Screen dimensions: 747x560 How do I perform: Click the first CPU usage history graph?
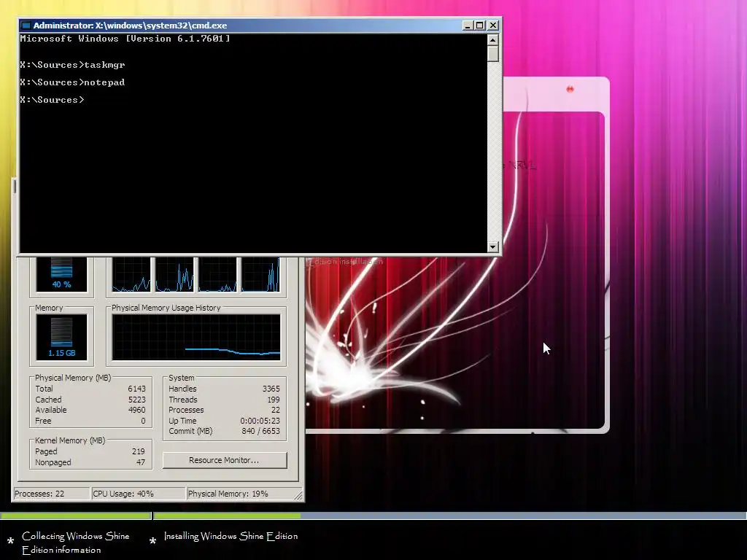(x=131, y=274)
